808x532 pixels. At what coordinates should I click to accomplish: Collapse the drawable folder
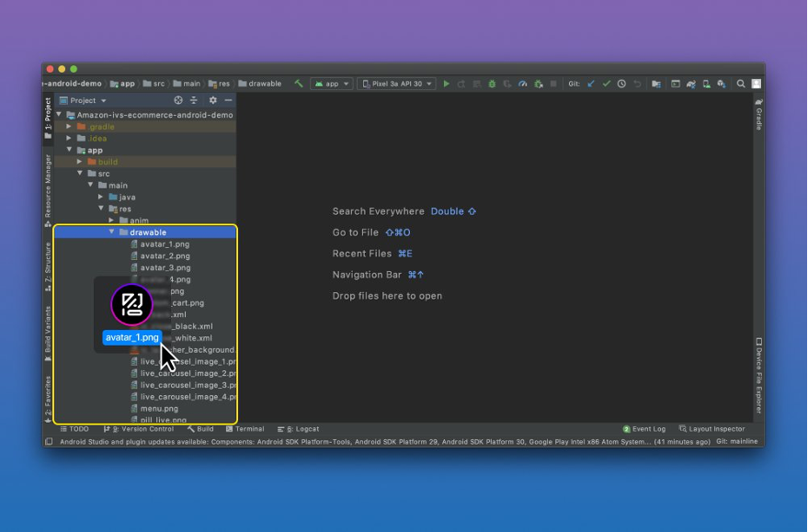(x=112, y=232)
